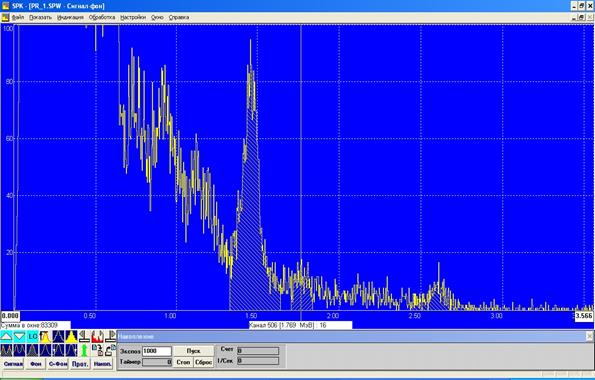
Task: Open the Обработка menu
Action: tap(102, 17)
